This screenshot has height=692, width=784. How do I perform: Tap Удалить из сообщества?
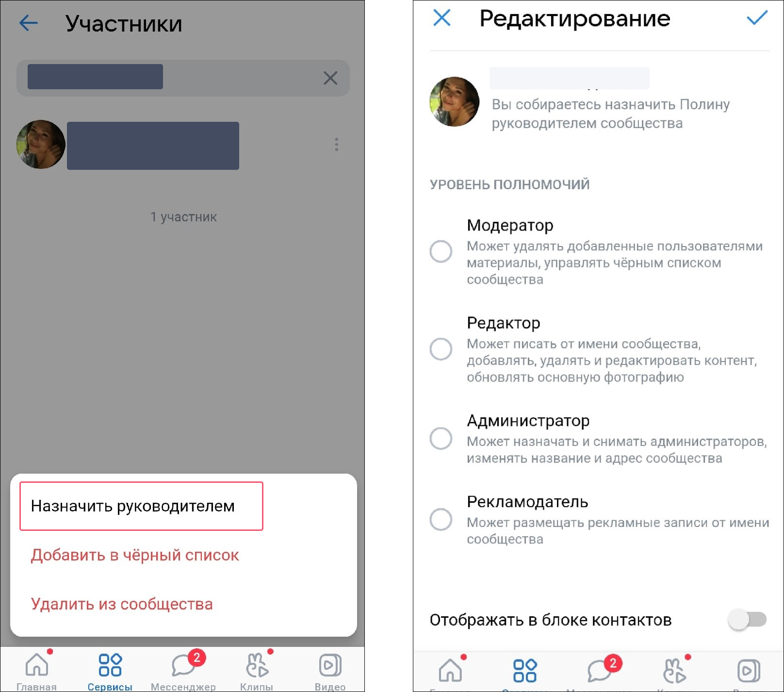pos(122,604)
